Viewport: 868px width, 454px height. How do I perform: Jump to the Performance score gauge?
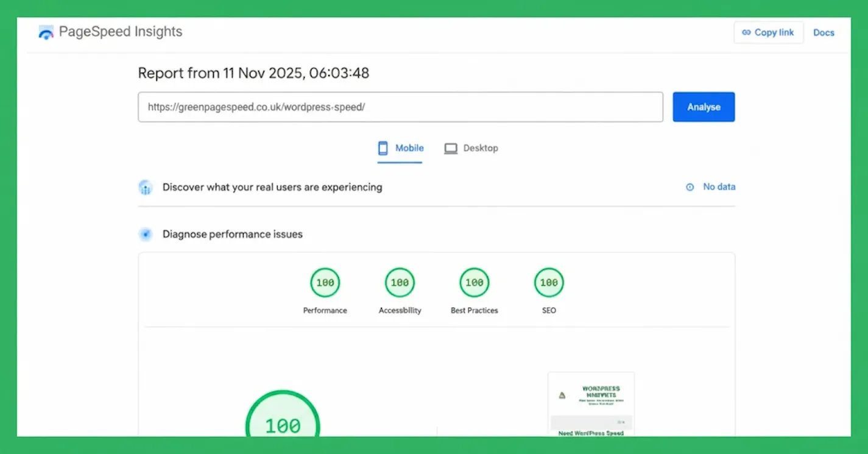tap(325, 283)
